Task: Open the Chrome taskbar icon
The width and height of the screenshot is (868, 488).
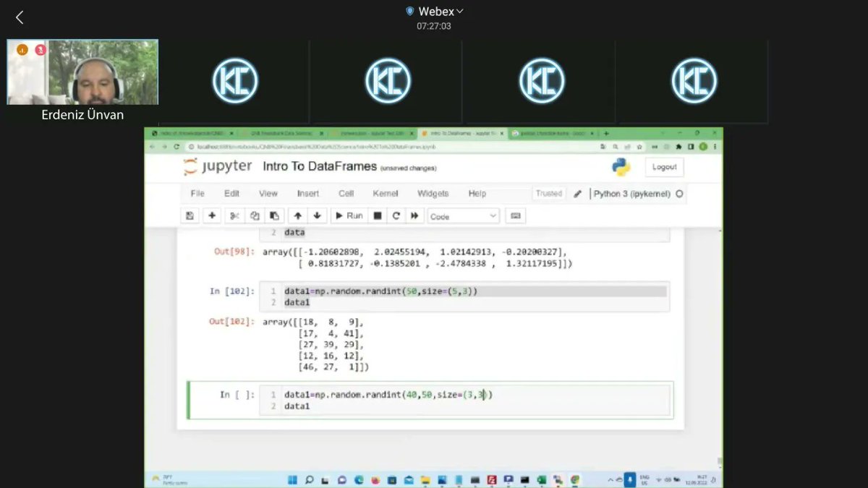Action: [x=574, y=479]
